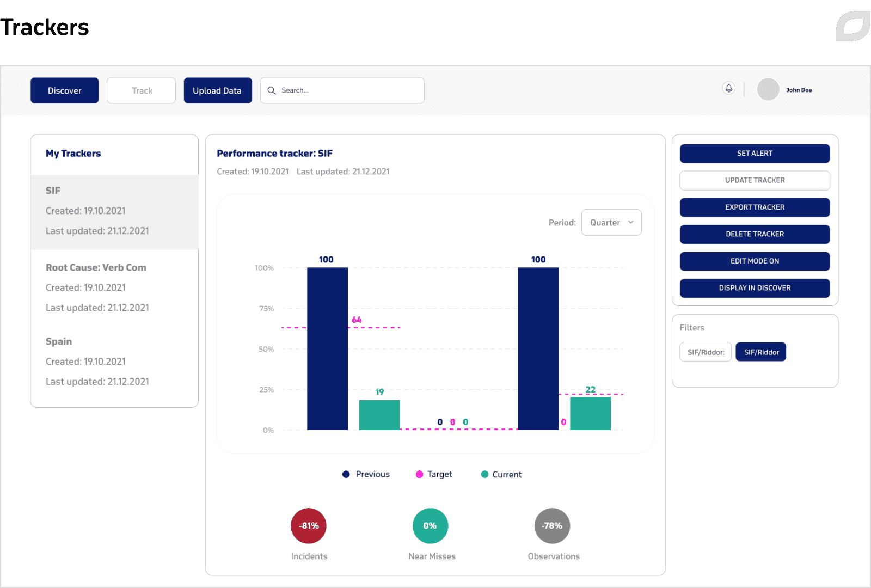Click the Trackers page title

coord(45,27)
